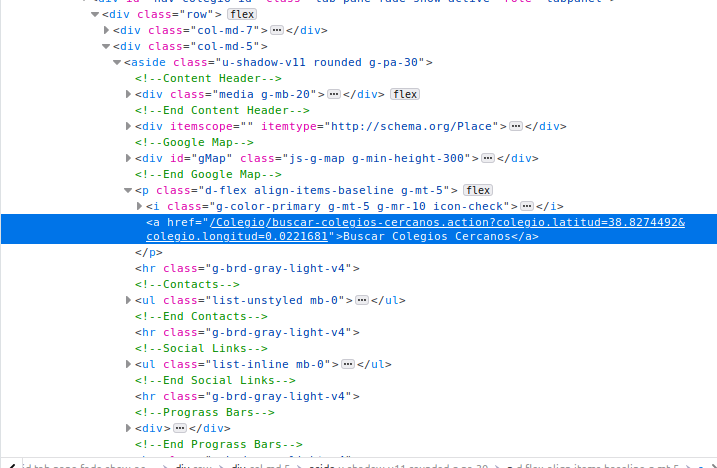
Task: Click ellipsis in the icon-check i element
Action: [x=527, y=206]
